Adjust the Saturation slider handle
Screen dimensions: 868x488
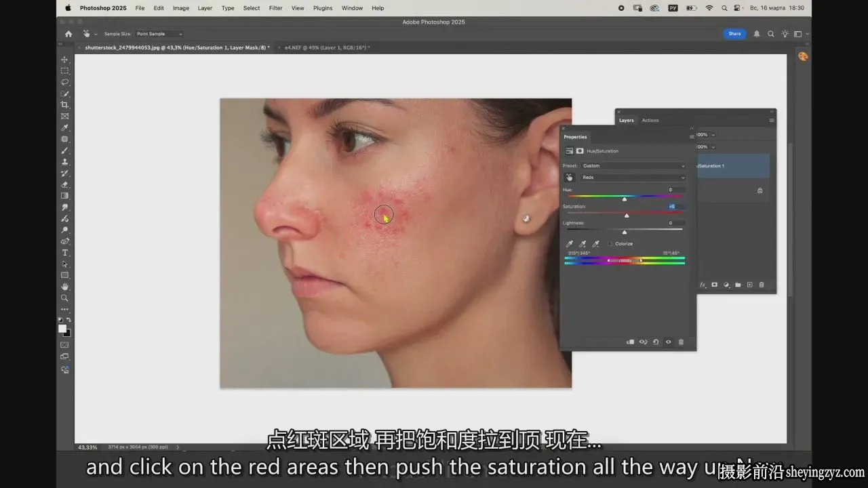point(627,216)
